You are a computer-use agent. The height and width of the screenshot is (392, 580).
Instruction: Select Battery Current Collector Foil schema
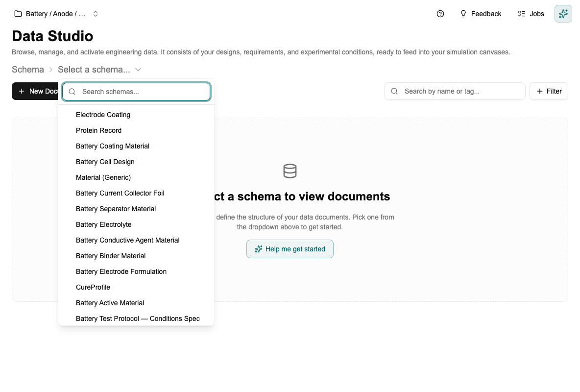pos(136,193)
